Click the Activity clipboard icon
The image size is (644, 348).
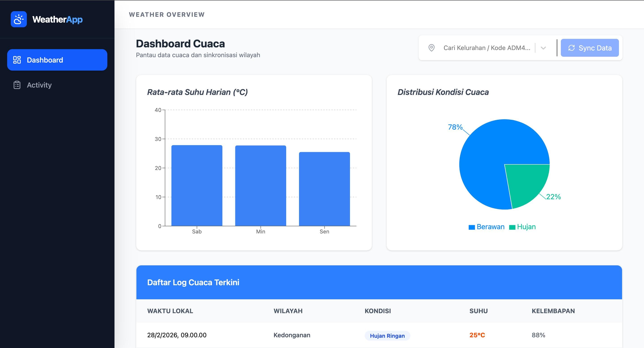(x=17, y=85)
